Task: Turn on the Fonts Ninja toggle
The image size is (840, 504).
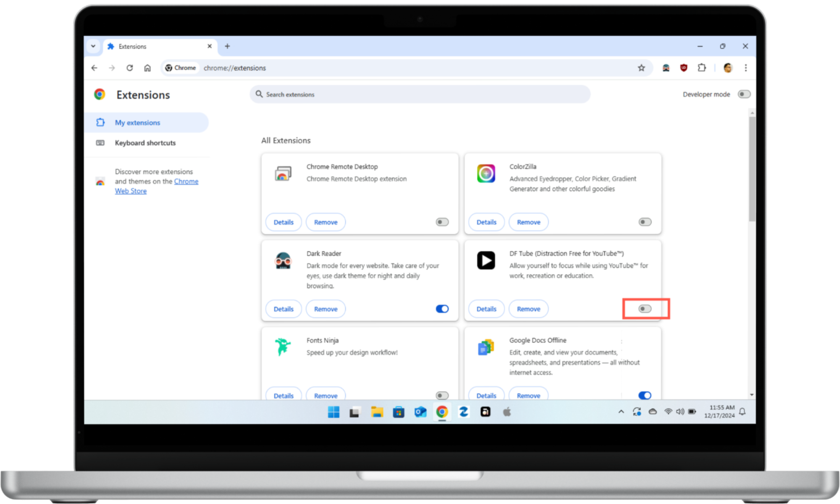Action: pyautogui.click(x=442, y=395)
